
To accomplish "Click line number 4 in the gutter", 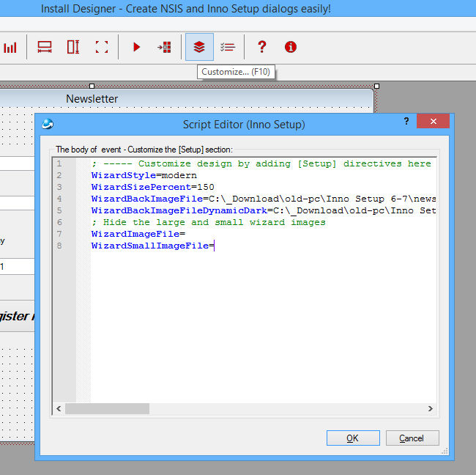I will click(59, 199).
